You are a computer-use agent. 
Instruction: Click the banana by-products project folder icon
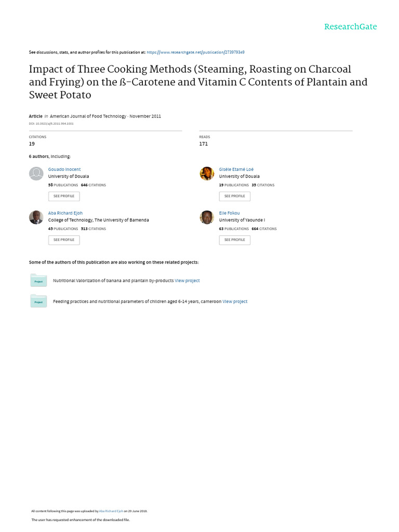[x=38, y=281]
